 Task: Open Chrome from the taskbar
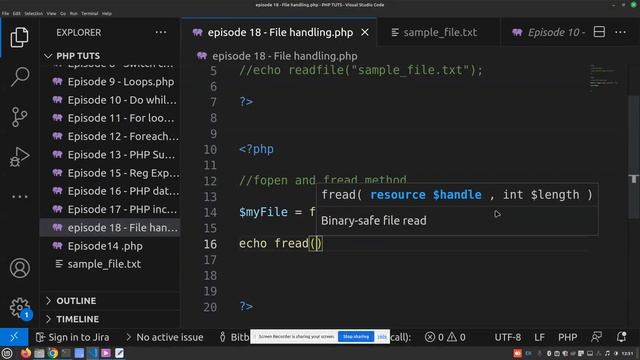(x=53, y=353)
